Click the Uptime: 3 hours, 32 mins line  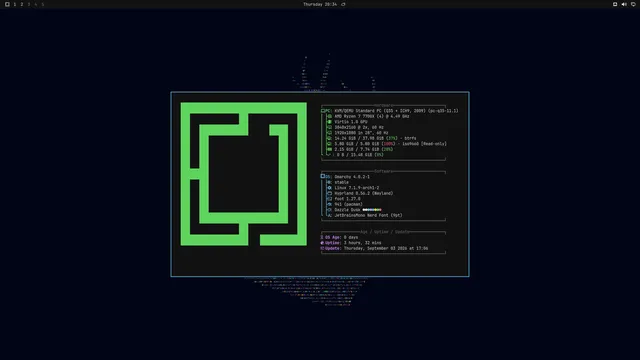[351, 243]
